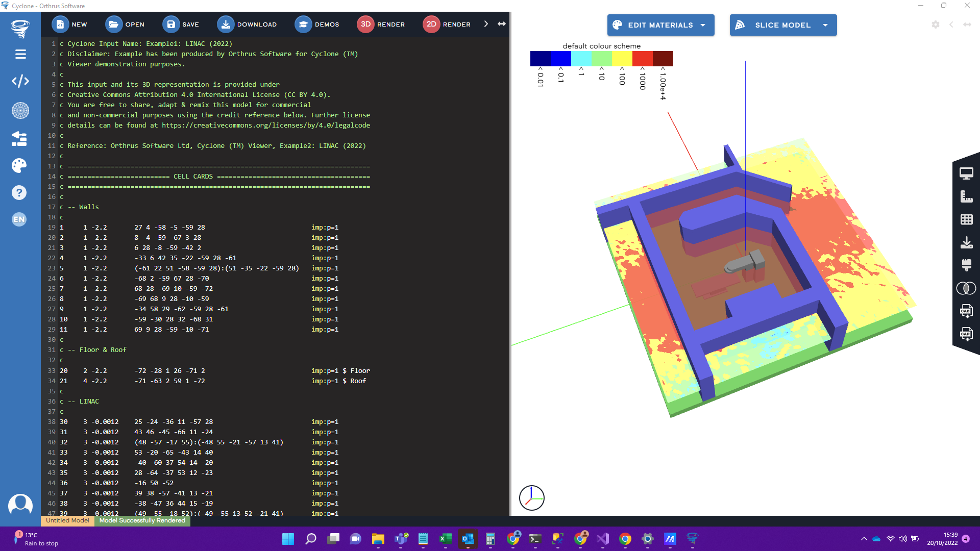Expand the Slice Model dropdown arrow
The image size is (980, 551).
pyautogui.click(x=825, y=24)
